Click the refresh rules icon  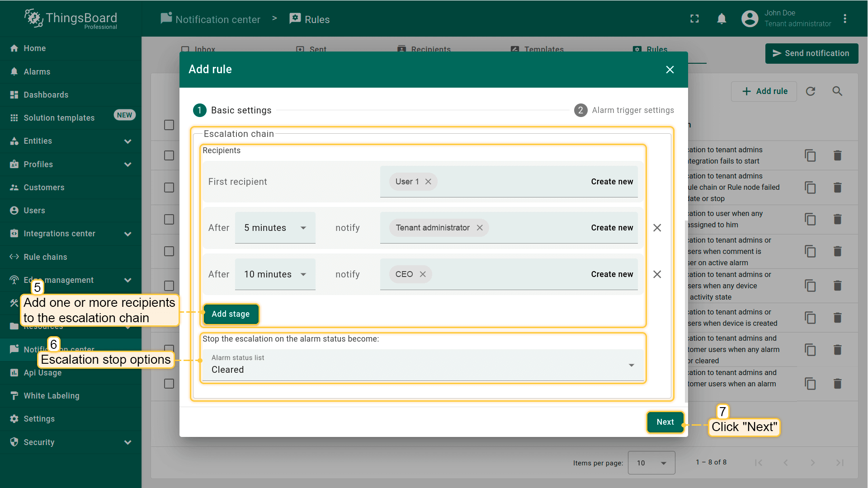[x=811, y=91]
